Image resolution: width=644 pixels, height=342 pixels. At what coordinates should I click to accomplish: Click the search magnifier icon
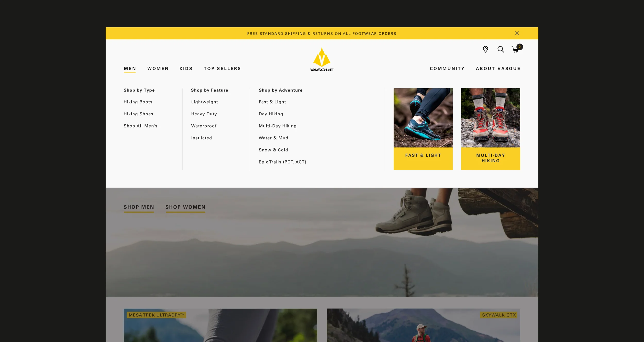pos(501,49)
